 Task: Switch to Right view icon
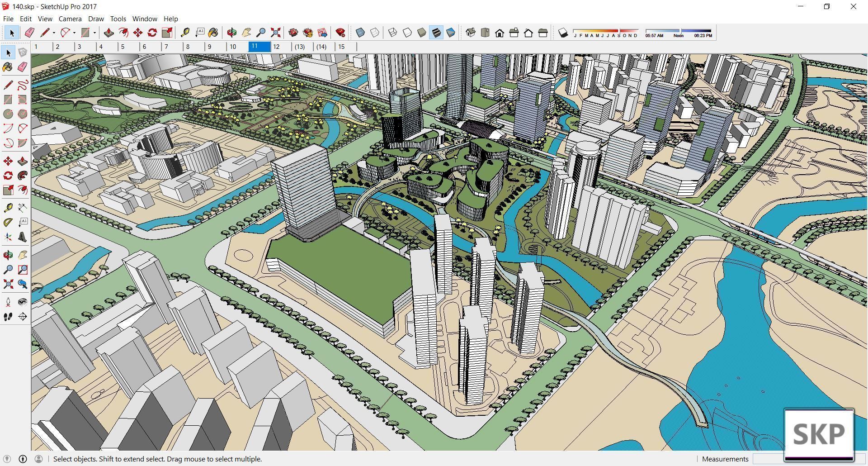tap(514, 33)
